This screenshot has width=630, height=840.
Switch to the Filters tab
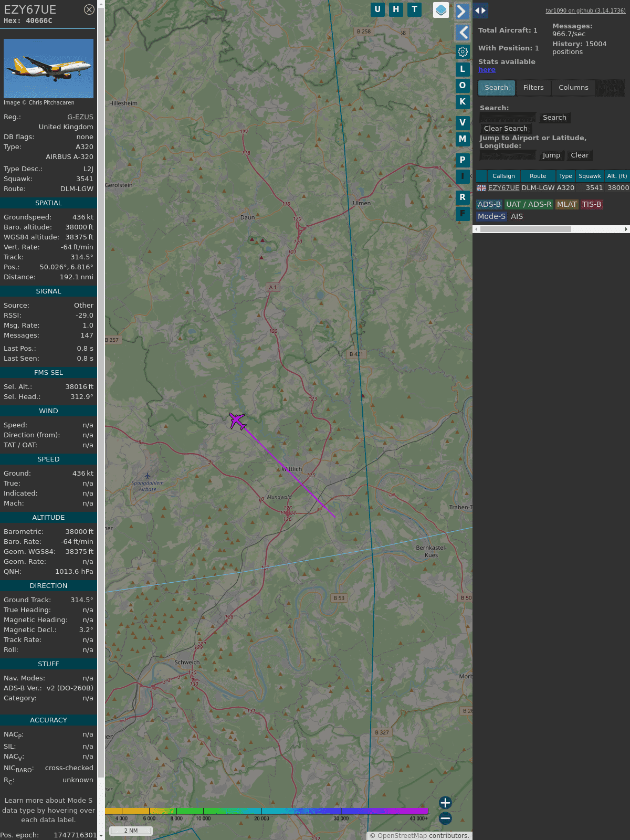click(533, 88)
